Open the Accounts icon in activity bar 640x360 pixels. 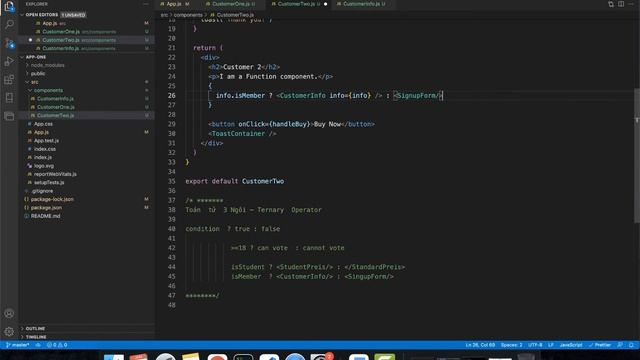coord(9,313)
